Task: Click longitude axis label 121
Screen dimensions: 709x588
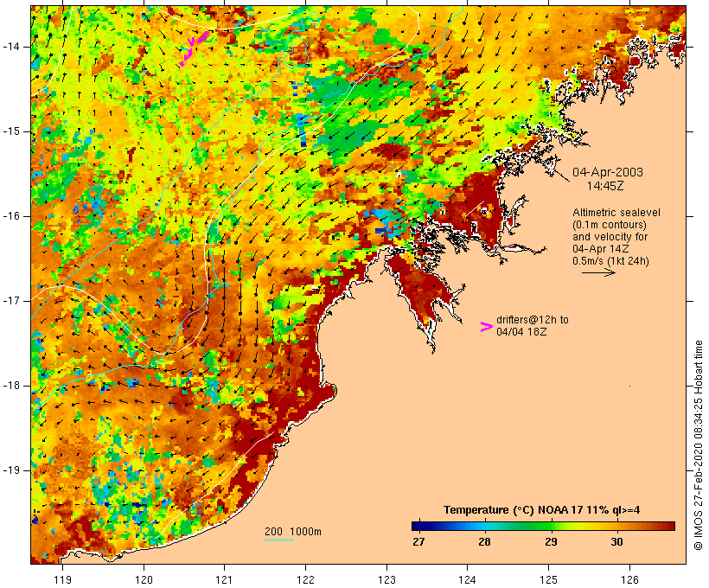Action: tap(224, 579)
